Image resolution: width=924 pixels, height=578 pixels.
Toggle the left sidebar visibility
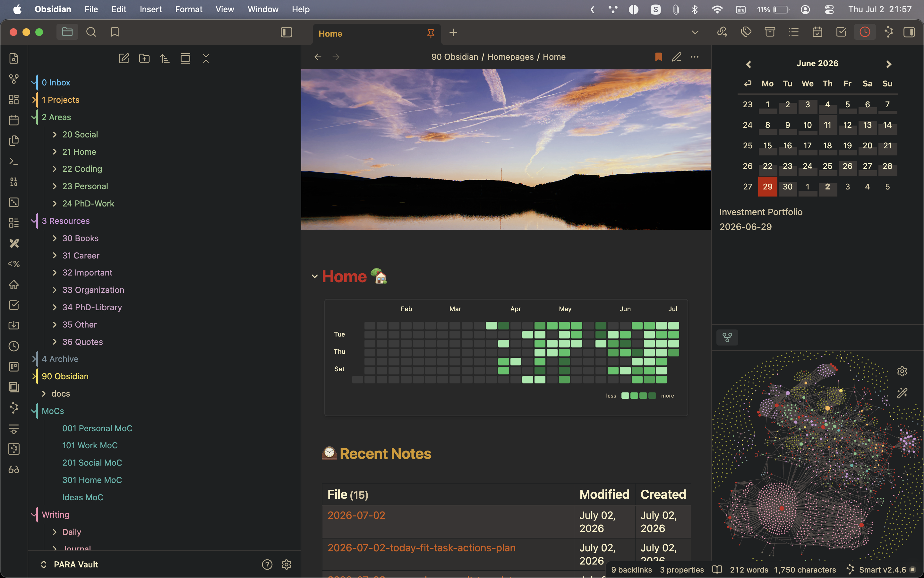287,32
